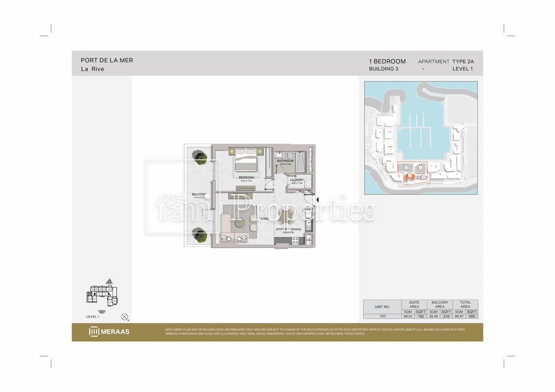Click the LAUNDRY room label
Viewport: 555px width, 392px height.
(297, 180)
